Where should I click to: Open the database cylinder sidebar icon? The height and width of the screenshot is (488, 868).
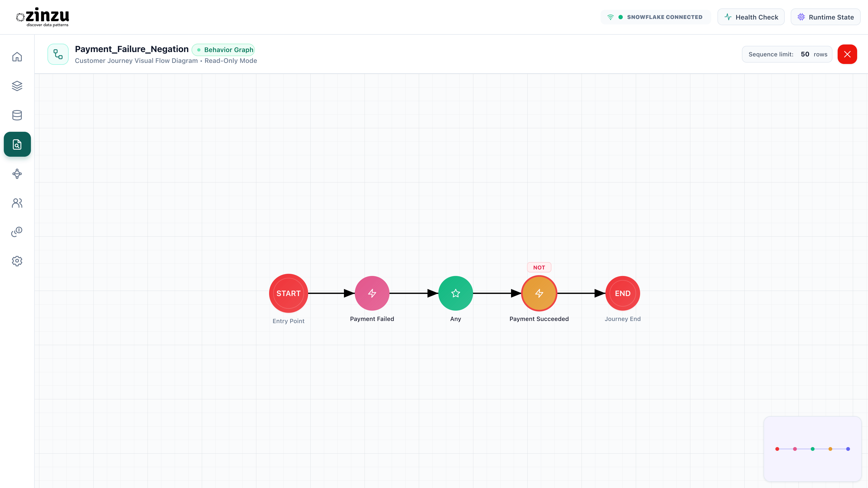(17, 115)
